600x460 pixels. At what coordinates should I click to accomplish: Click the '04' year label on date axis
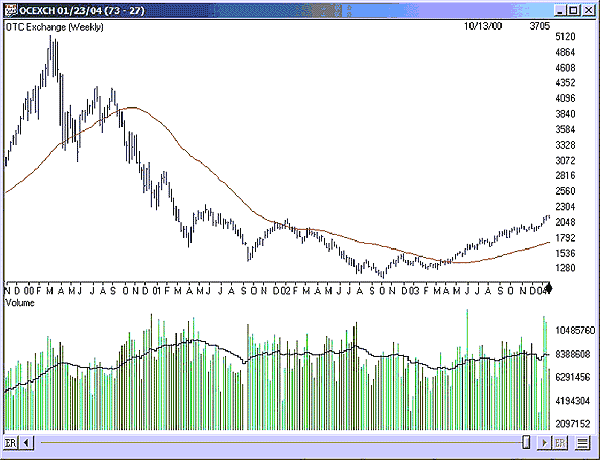[x=540, y=291]
